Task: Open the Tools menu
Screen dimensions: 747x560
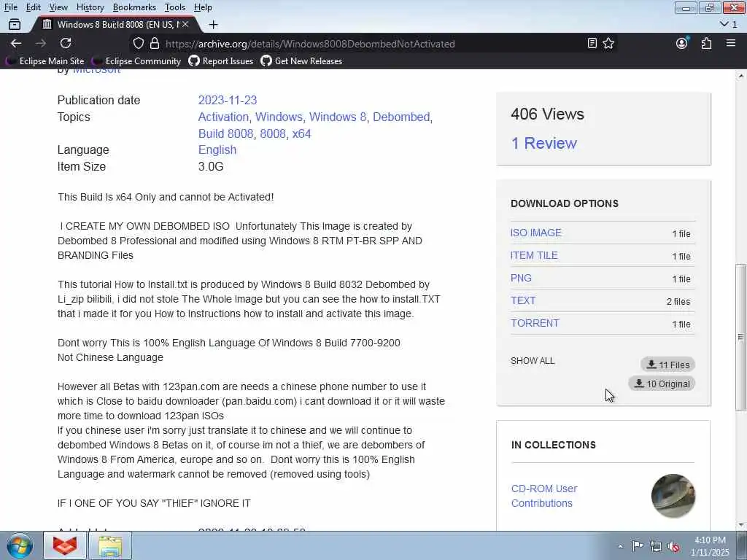Action: [x=175, y=7]
